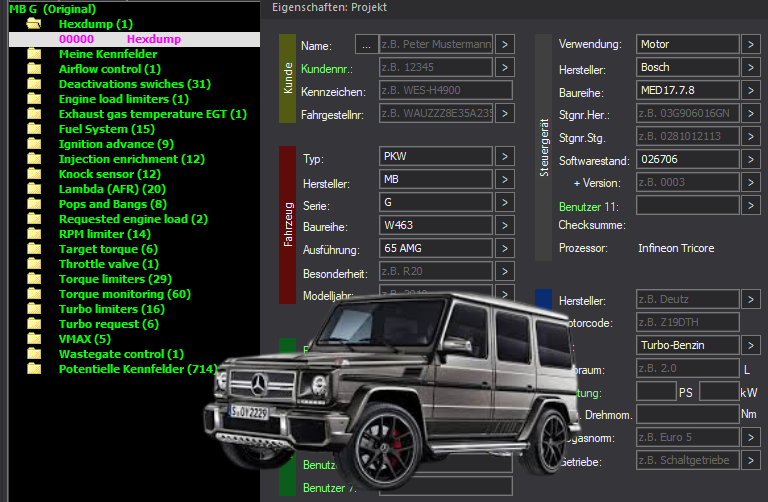
Task: Click the Mercedes G-Class vehicle image
Action: pyautogui.click(x=392, y=389)
